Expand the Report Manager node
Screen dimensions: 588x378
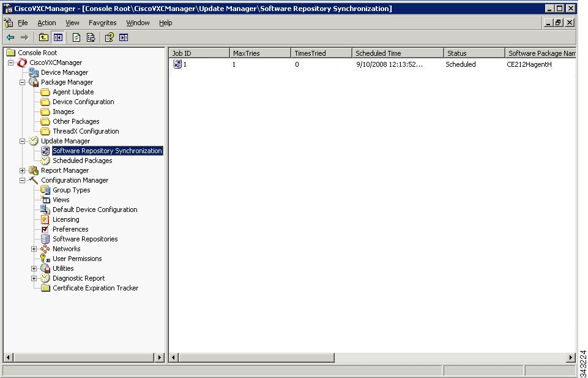[23, 170]
